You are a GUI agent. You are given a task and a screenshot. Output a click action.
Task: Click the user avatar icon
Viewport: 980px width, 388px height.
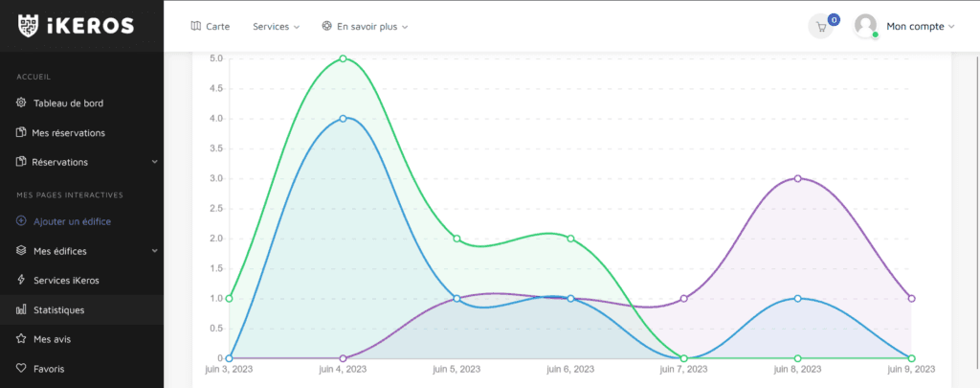(x=865, y=26)
